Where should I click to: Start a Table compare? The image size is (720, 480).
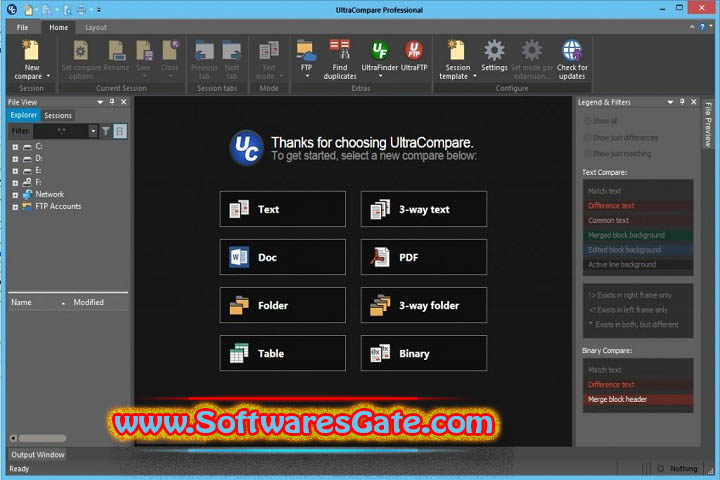(282, 353)
